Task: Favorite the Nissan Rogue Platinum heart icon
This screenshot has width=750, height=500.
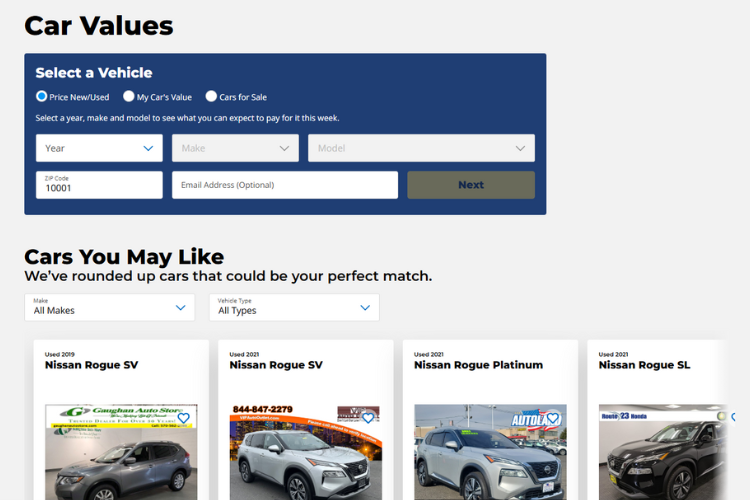Action: coord(553,418)
